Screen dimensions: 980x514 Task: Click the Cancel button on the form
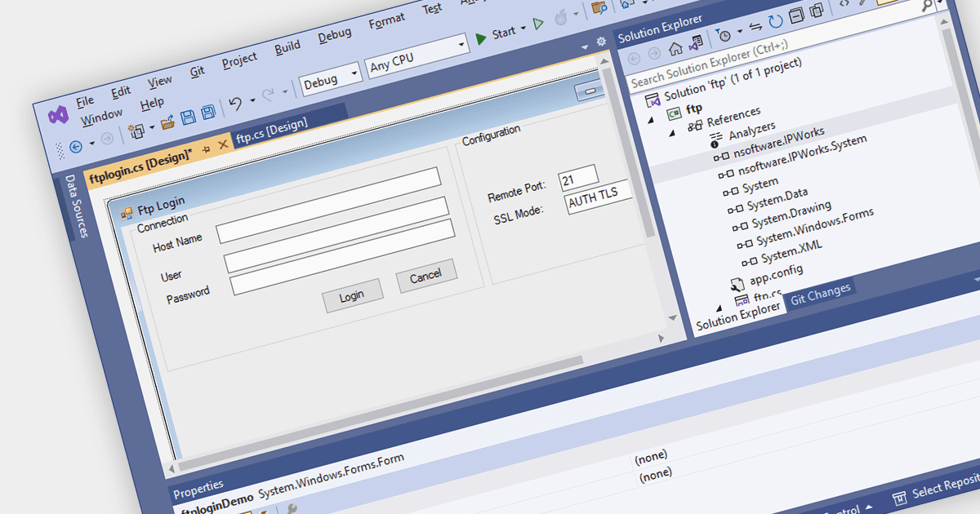coord(425,276)
